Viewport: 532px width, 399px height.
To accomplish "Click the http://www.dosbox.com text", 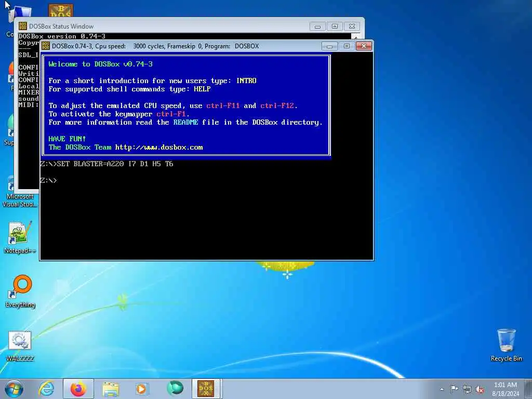I will (159, 147).
